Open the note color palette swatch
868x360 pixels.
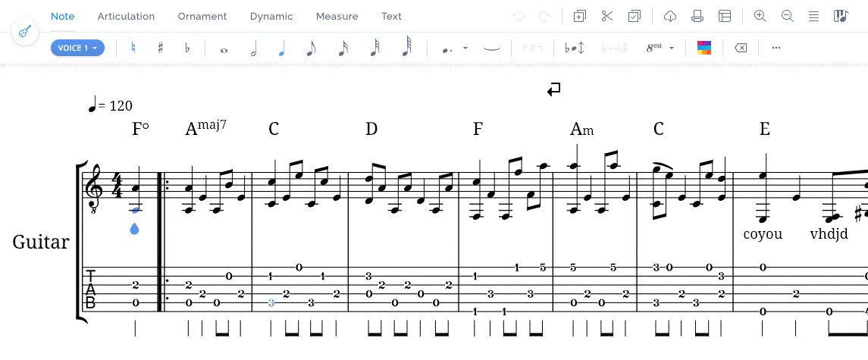tap(704, 48)
